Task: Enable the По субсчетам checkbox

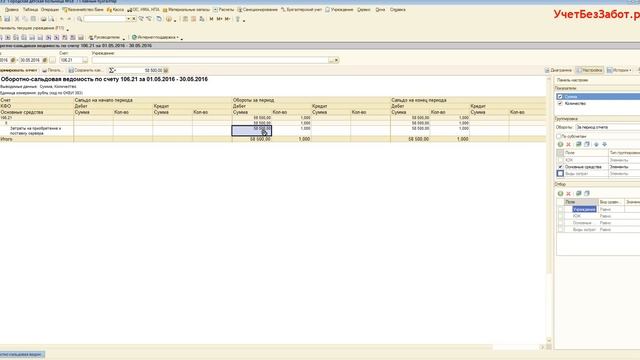Action: click(x=559, y=136)
